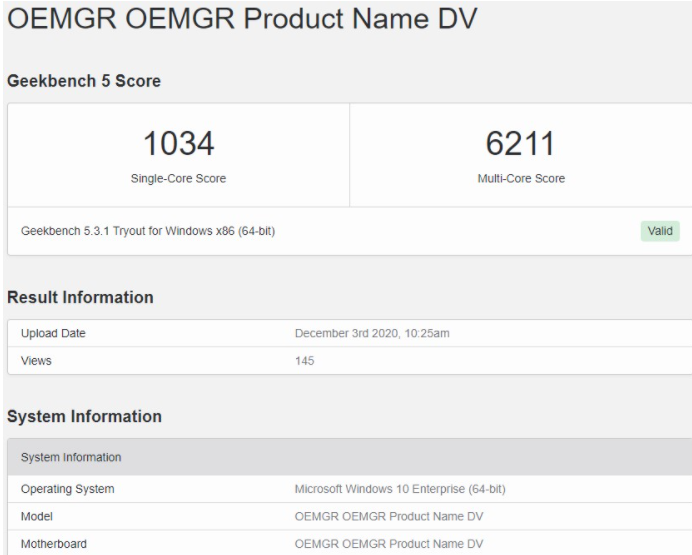Select the single-core score value 1034
This screenshot has width=692, height=555.
click(x=179, y=143)
